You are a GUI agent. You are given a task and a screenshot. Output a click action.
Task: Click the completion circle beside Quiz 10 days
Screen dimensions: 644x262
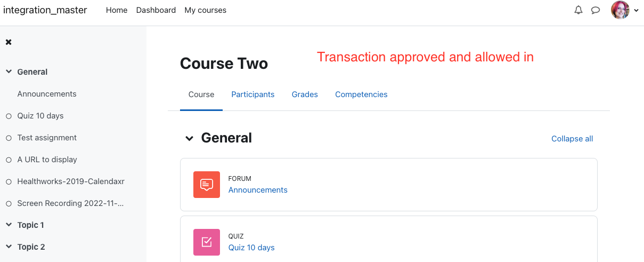point(9,116)
